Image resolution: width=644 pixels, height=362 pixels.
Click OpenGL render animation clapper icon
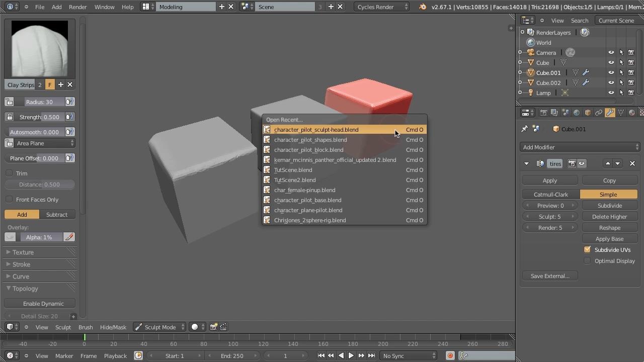click(223, 327)
